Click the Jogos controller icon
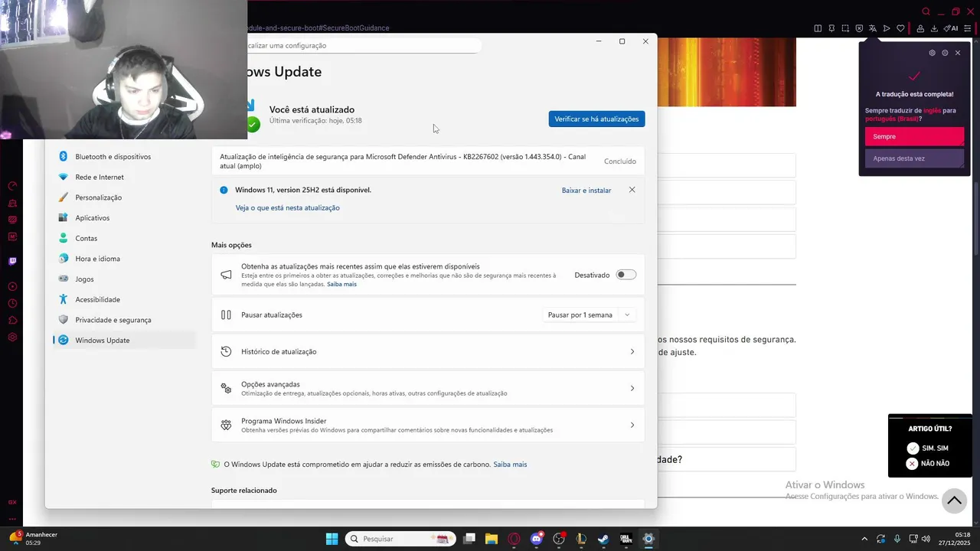This screenshot has height=551, width=980. click(64, 279)
